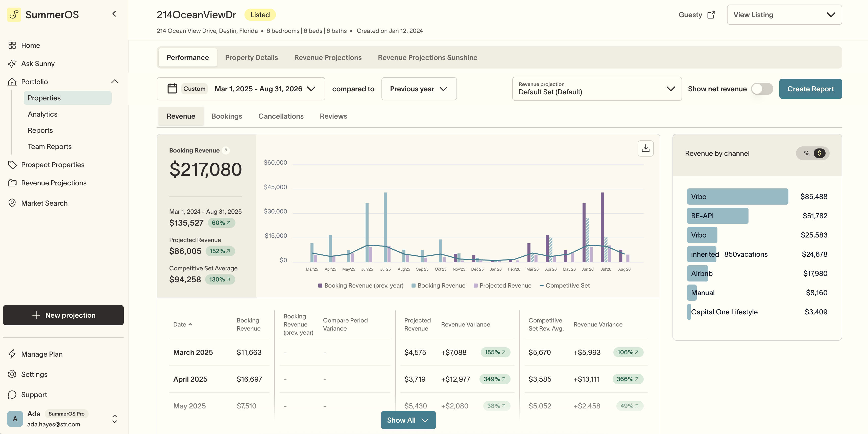The height and width of the screenshot is (434, 868).
Task: Open the Revenue projection Default Set dropdown
Action: point(596,89)
